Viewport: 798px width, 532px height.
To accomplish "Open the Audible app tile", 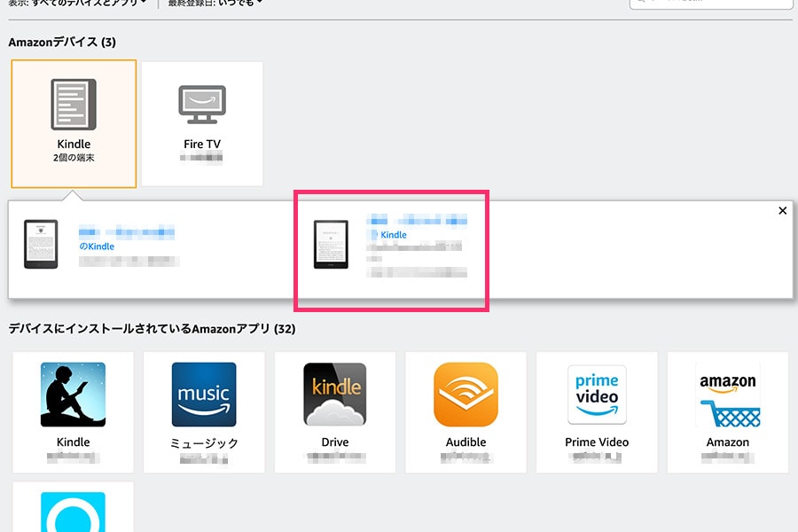I will [465, 412].
